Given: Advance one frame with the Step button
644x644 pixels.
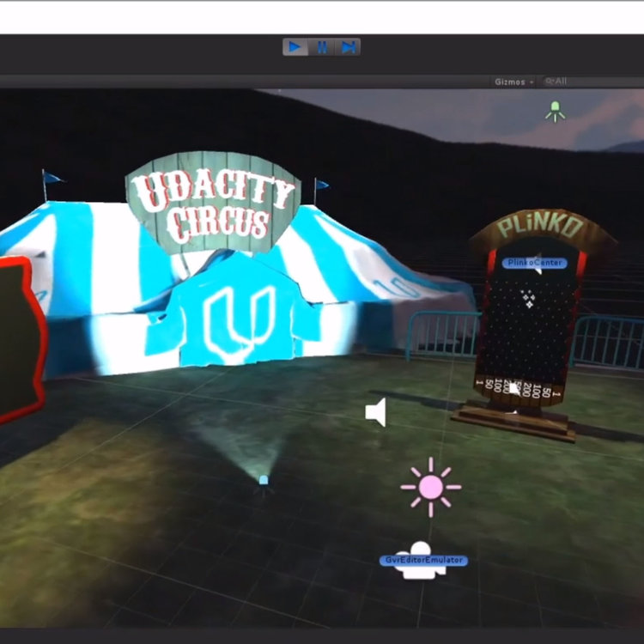Looking at the screenshot, I should click(349, 47).
